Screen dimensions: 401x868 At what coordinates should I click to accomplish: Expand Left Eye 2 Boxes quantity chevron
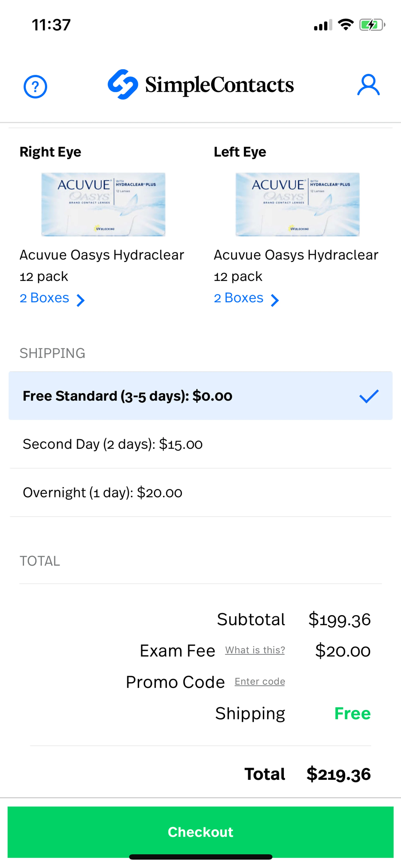(275, 300)
